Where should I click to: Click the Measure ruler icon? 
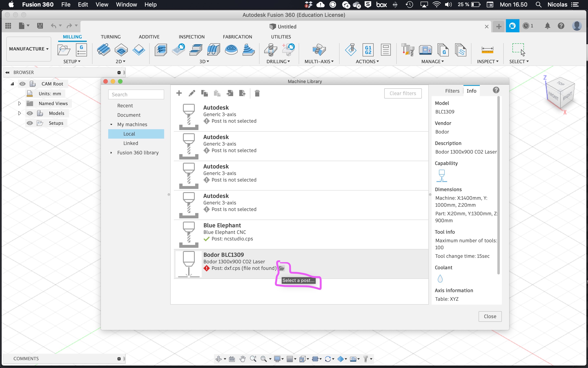[x=487, y=50]
